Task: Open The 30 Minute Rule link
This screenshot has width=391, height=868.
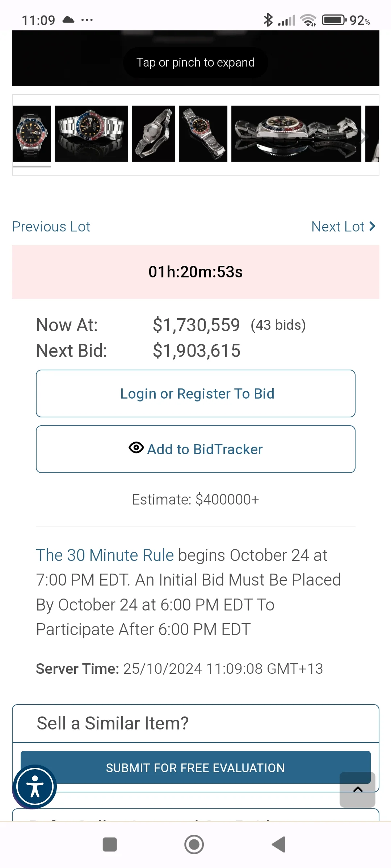Action: [x=105, y=555]
